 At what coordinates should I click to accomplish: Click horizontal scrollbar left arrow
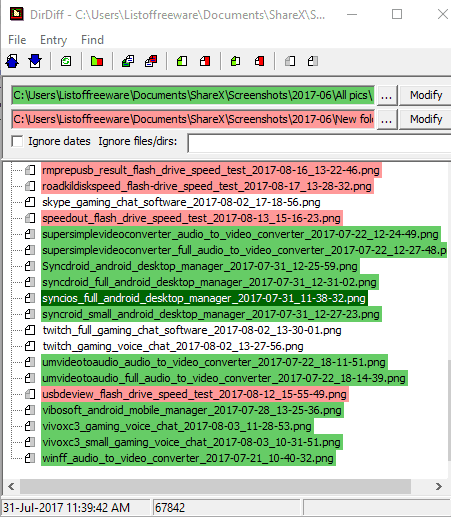point(11,486)
